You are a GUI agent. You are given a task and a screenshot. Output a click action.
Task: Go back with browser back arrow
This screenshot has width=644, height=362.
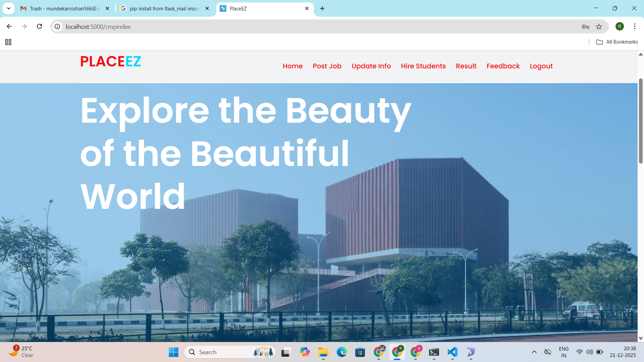9,26
